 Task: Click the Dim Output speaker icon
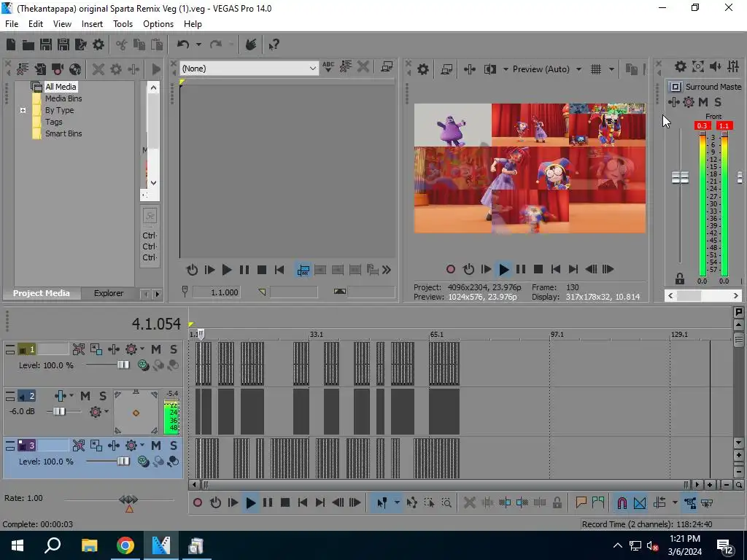(x=716, y=66)
